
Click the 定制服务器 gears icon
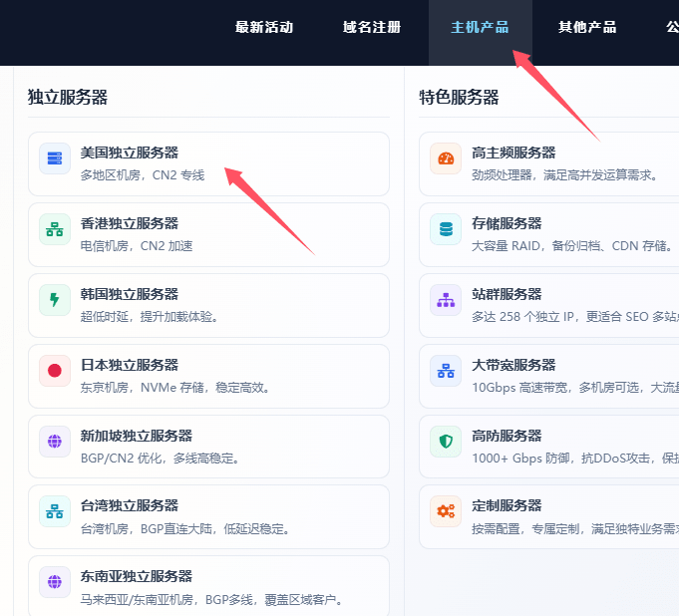446,511
